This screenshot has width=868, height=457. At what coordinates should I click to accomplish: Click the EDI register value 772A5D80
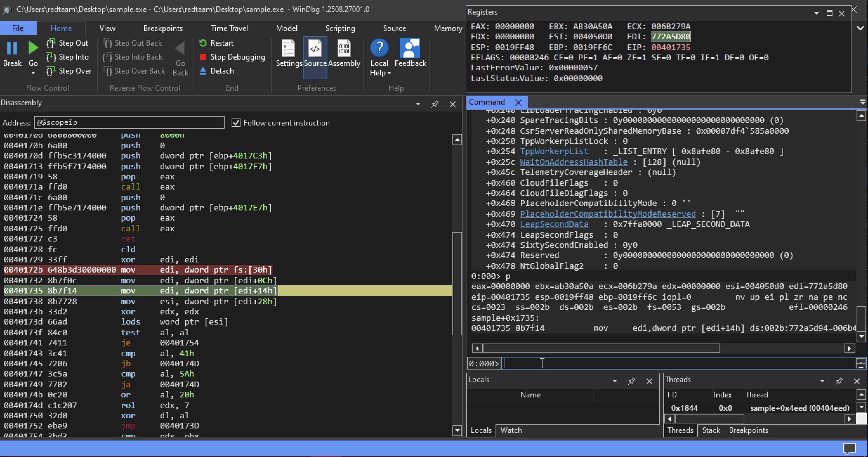pyautogui.click(x=671, y=37)
